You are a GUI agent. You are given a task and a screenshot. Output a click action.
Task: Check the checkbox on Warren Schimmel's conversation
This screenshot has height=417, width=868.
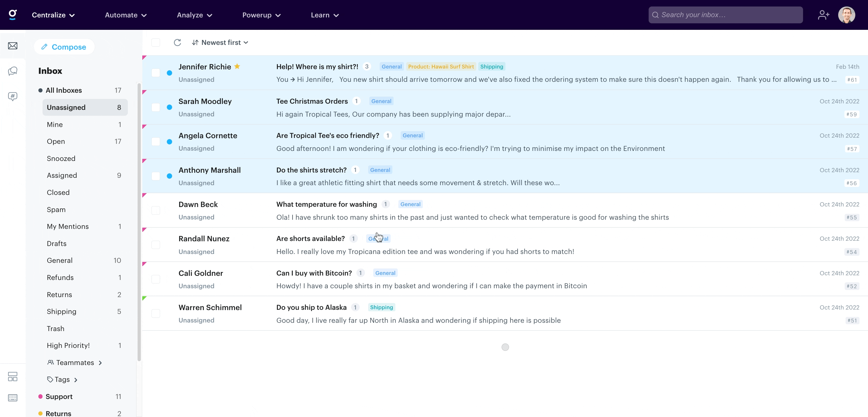click(156, 313)
